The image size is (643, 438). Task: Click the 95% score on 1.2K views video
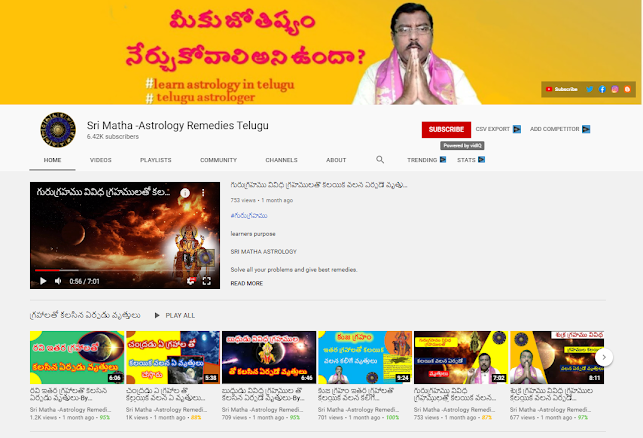click(105, 417)
